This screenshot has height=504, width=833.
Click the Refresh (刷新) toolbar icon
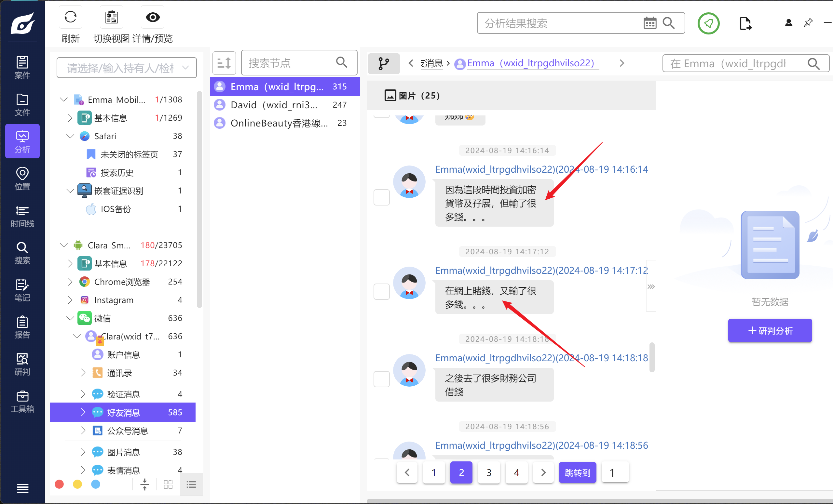point(70,17)
